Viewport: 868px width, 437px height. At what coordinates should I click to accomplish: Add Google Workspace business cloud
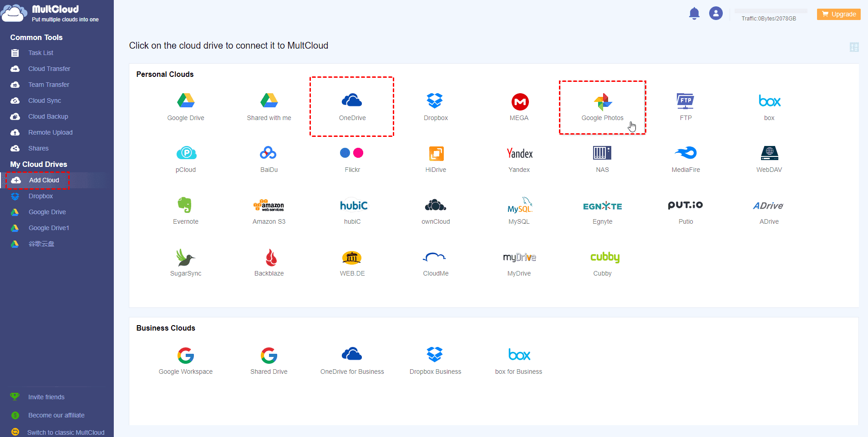[x=186, y=361]
